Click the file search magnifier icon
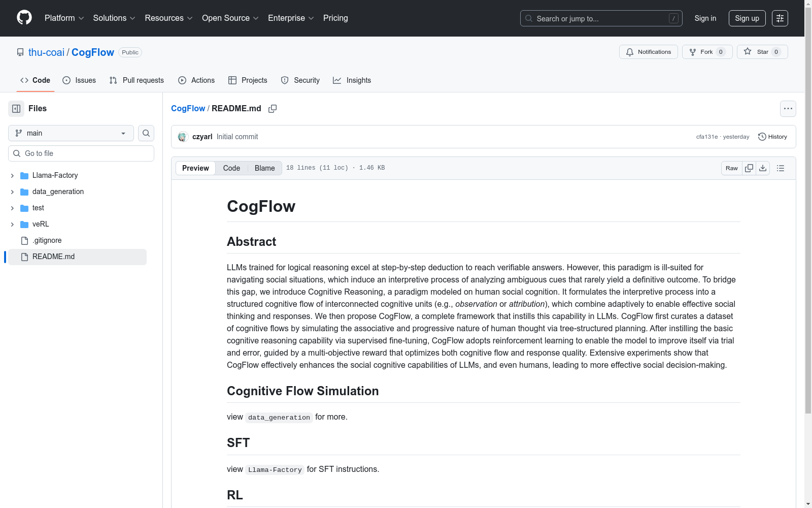Image resolution: width=812 pixels, height=508 pixels. 146,133
